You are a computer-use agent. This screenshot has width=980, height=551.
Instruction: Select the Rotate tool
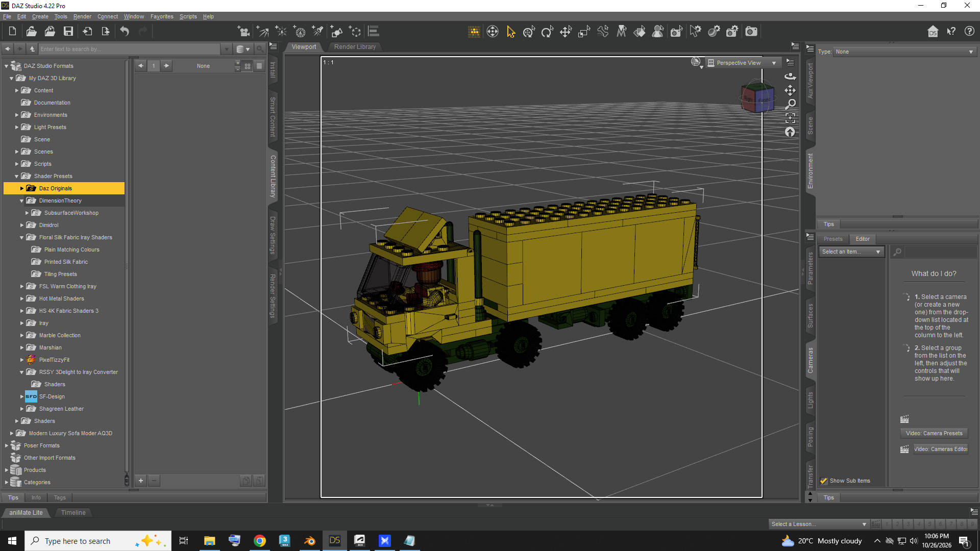[547, 32]
